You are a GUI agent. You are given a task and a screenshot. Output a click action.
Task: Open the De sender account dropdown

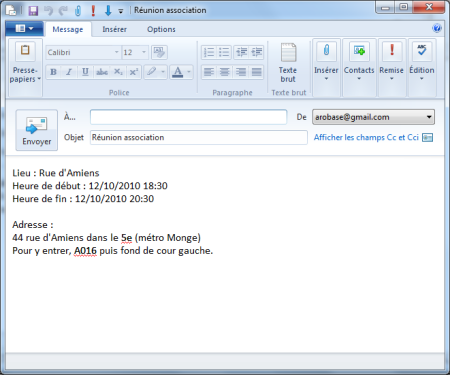[x=373, y=117]
